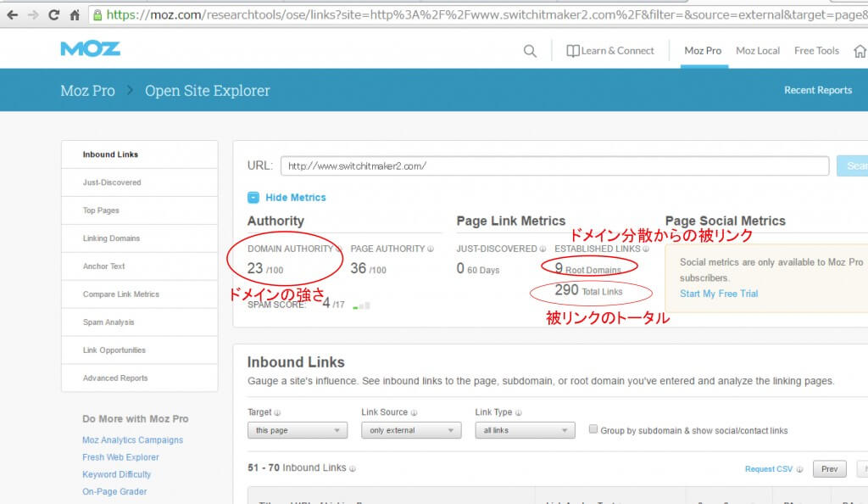Show Just-Discovered info tooltip icon
868x504 pixels.
[x=542, y=249]
